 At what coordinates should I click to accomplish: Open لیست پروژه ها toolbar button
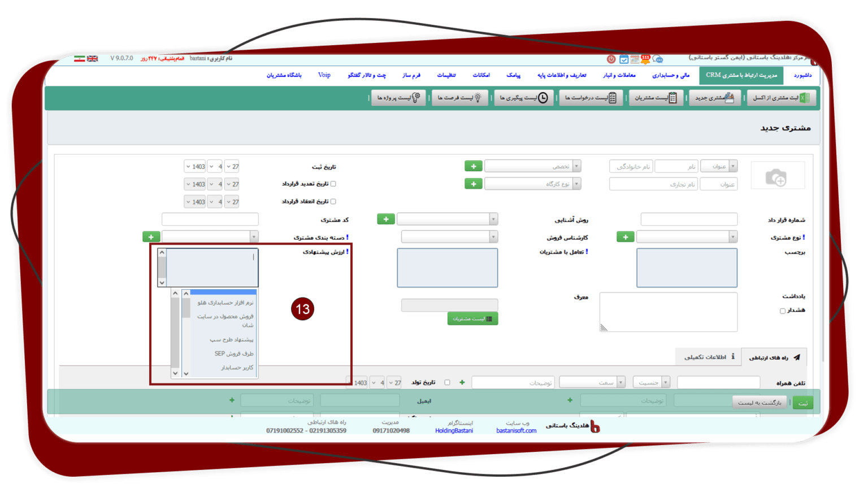click(398, 98)
